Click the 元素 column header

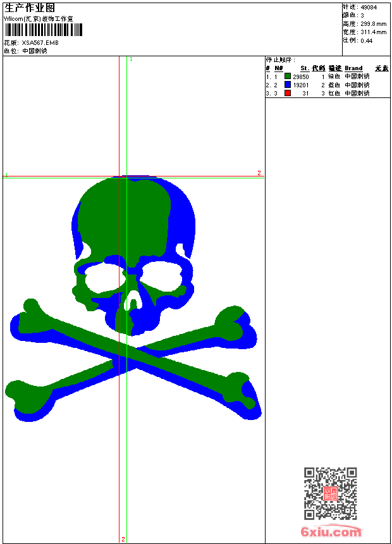pyautogui.click(x=381, y=68)
